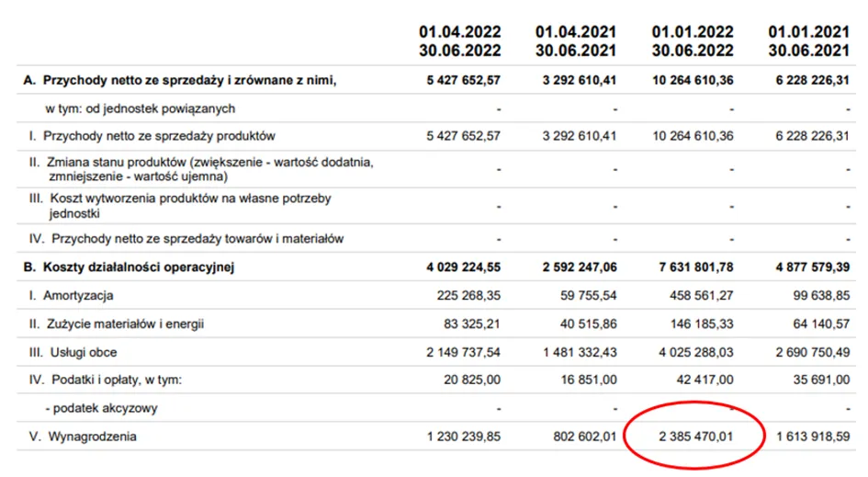868x477 pixels.
Task: Click the label 'Amortyzacja'
Action: click(78, 295)
